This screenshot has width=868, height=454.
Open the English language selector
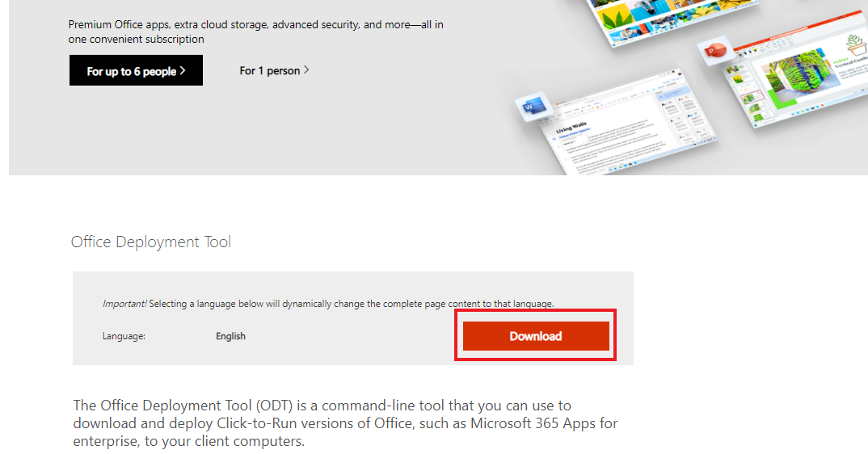click(231, 336)
